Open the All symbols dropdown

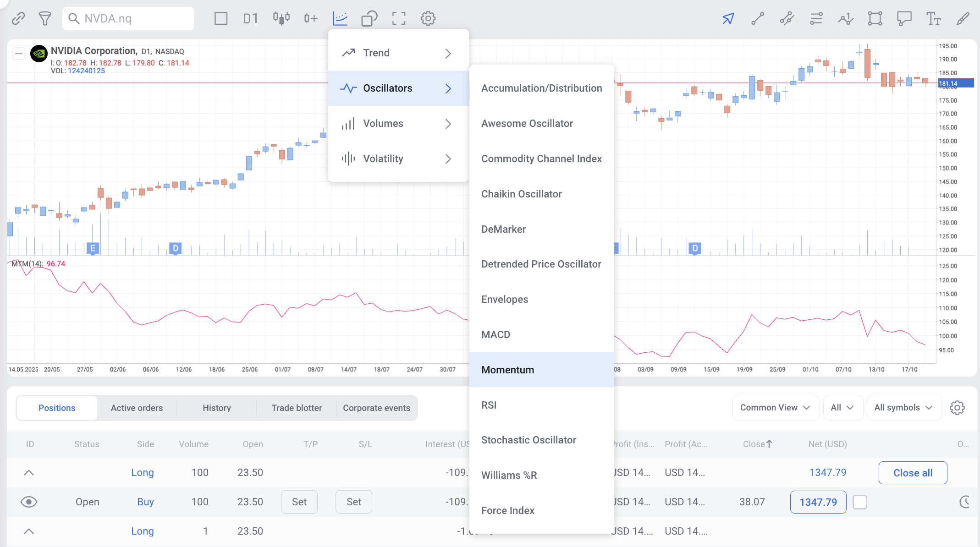[903, 408]
